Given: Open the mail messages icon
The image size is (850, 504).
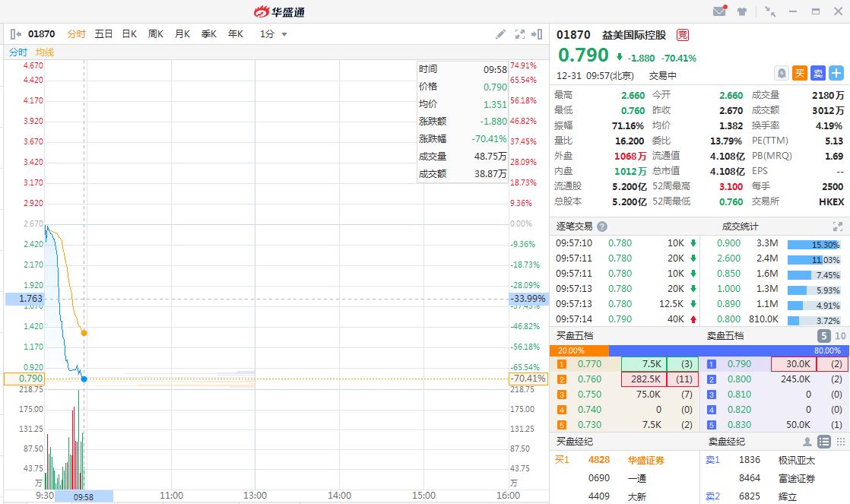Looking at the screenshot, I should (x=719, y=11).
